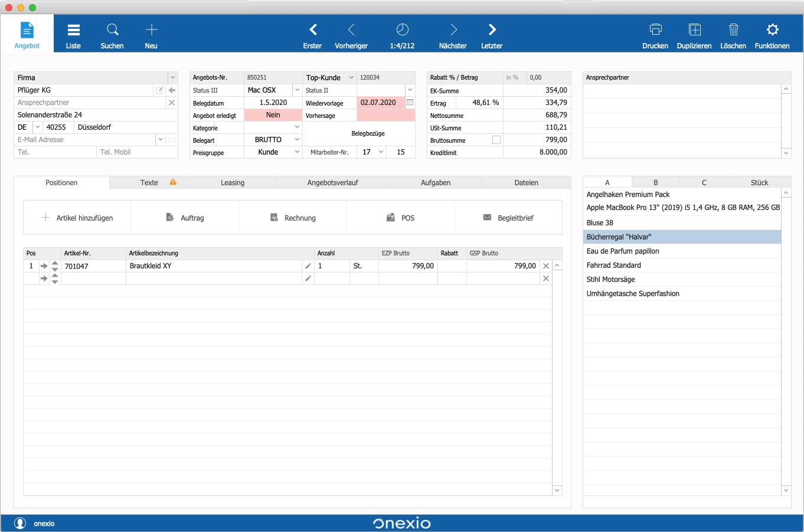Expand the E-Mail Adresse dropdown
804x532 pixels.
(161, 140)
